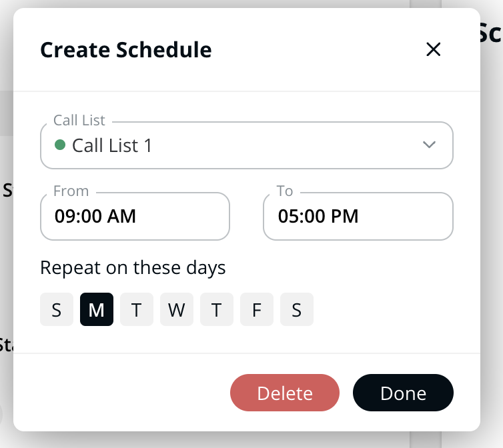Image resolution: width=503 pixels, height=448 pixels.
Task: Toggle Tuesday in repeat days
Action: 137,310
